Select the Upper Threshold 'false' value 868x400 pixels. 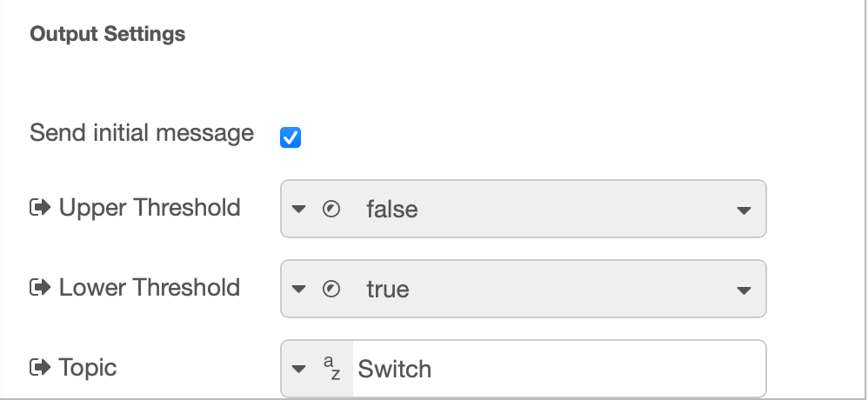click(392, 210)
